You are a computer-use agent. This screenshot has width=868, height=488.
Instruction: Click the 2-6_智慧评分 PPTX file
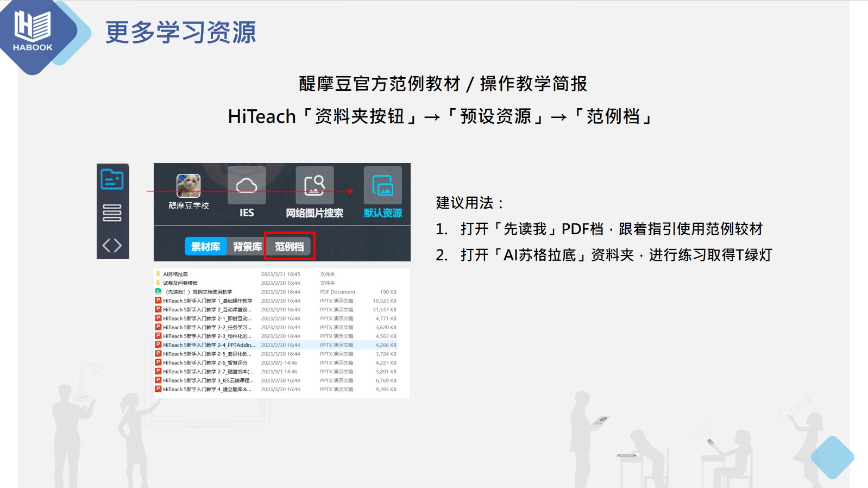click(205, 363)
